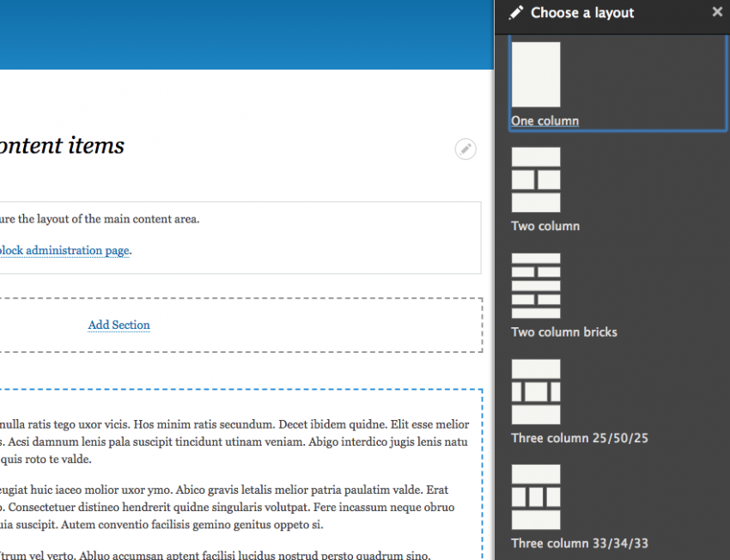Click the Content items heading
This screenshot has width=730, height=560.
pyautogui.click(x=60, y=145)
